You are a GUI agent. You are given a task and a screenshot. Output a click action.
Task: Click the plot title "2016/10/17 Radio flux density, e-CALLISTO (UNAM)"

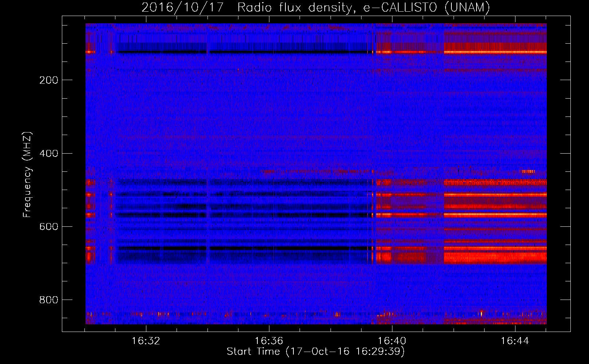pyautogui.click(x=316, y=7)
